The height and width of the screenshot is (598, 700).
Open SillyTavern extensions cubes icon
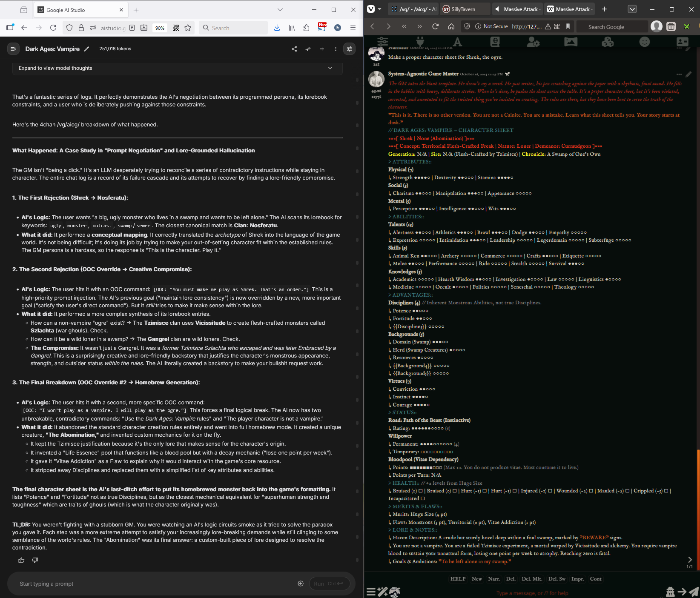pyautogui.click(x=608, y=41)
